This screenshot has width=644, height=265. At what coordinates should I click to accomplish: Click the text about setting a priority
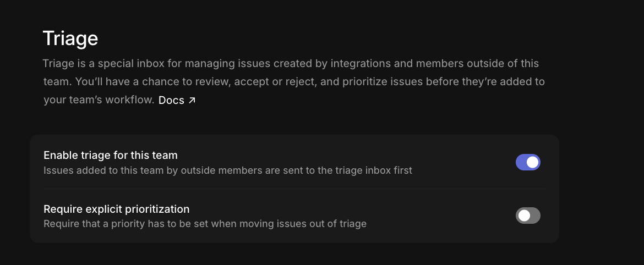click(205, 224)
